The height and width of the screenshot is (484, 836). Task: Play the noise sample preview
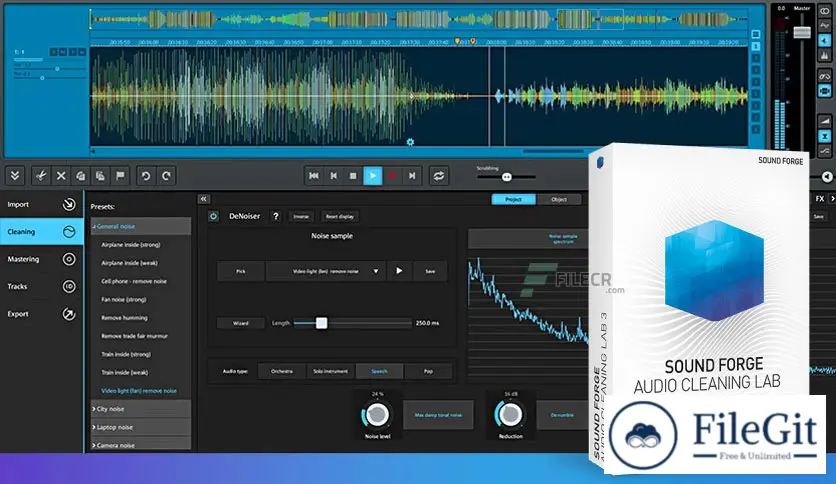point(399,271)
